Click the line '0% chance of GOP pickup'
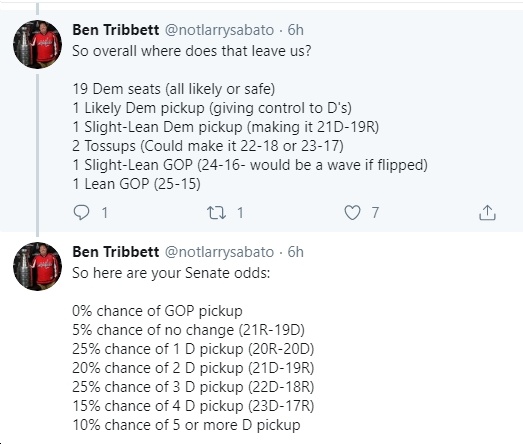Image resolution: width=523 pixels, height=444 pixels. [x=157, y=311]
